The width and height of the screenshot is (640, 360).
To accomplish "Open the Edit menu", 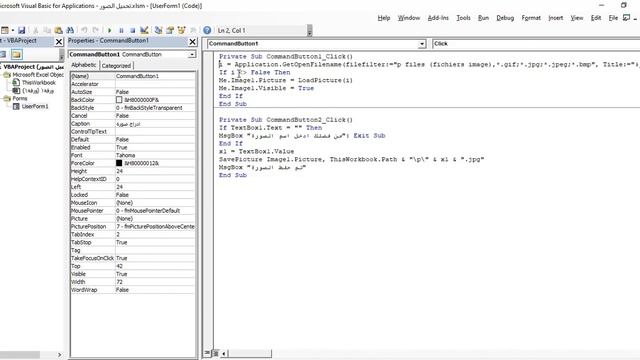I will pos(596,18).
